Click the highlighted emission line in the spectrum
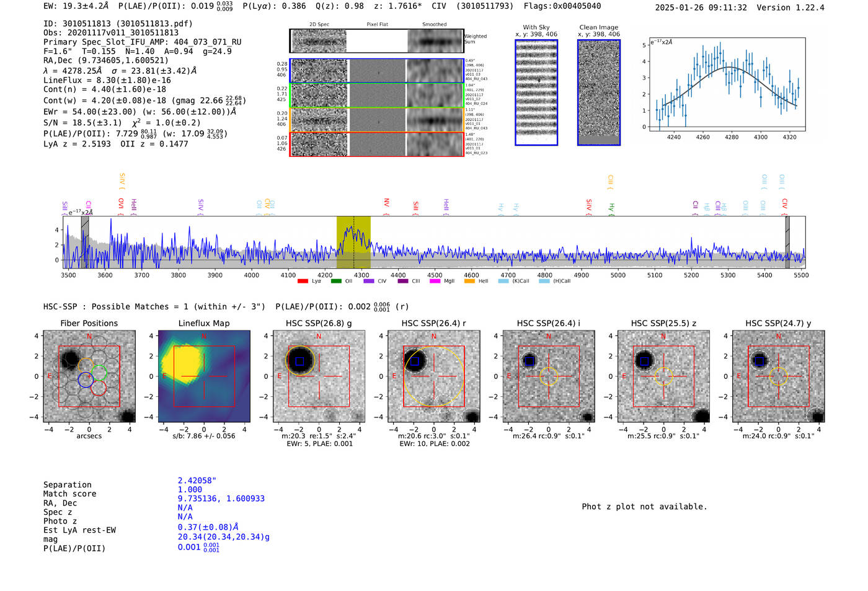The height and width of the screenshot is (591, 868). (x=353, y=242)
